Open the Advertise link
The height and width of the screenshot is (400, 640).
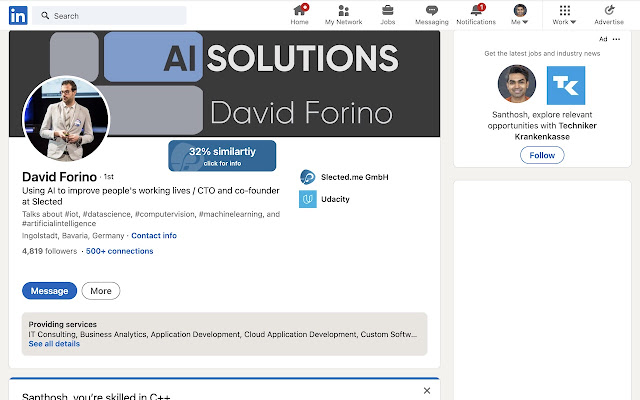[x=609, y=15]
